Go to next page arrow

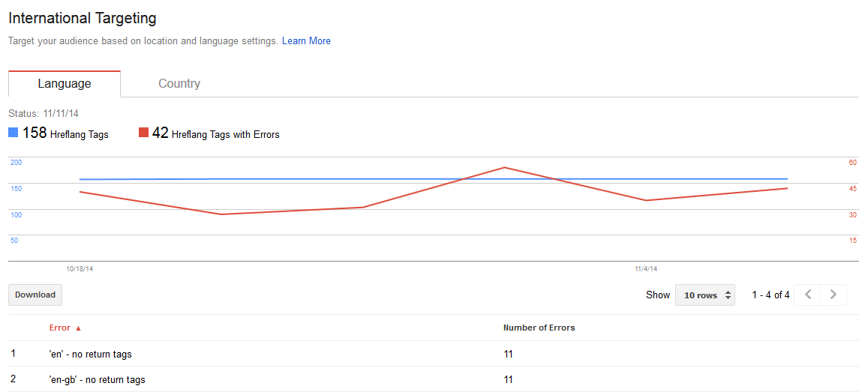[x=833, y=295]
